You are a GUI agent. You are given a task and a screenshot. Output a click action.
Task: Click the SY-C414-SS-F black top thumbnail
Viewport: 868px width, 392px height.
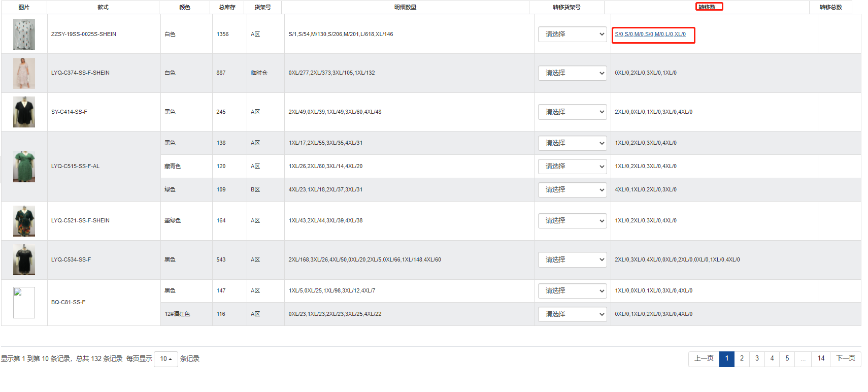(x=24, y=112)
